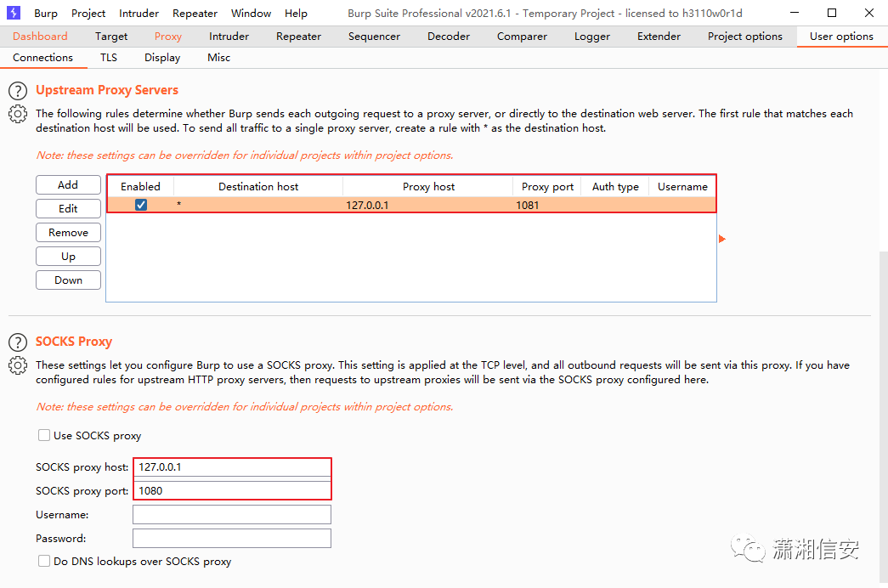Select the * destination host cell
The height and width of the screenshot is (588, 888).
pos(258,205)
